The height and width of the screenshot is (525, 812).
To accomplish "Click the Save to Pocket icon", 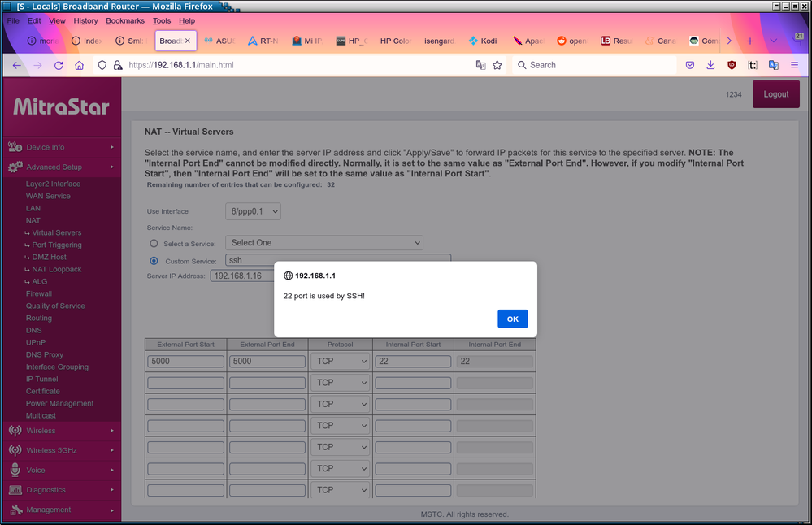I will 689,65.
